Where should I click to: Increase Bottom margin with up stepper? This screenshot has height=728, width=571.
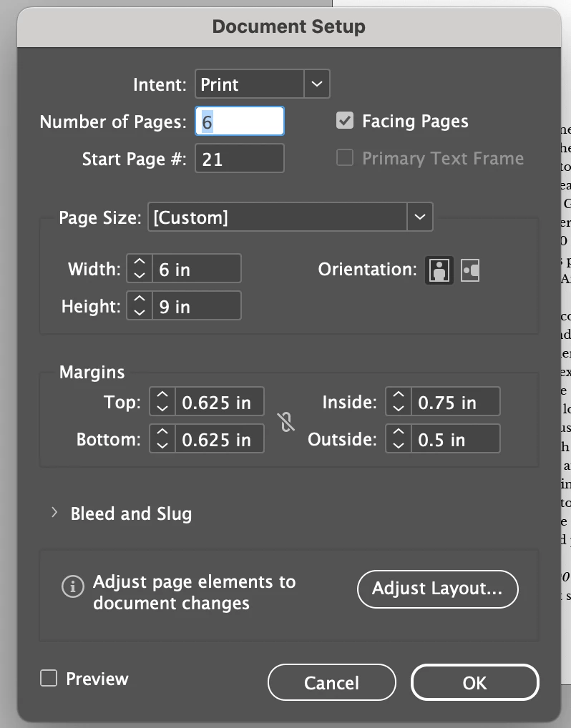tap(162, 432)
